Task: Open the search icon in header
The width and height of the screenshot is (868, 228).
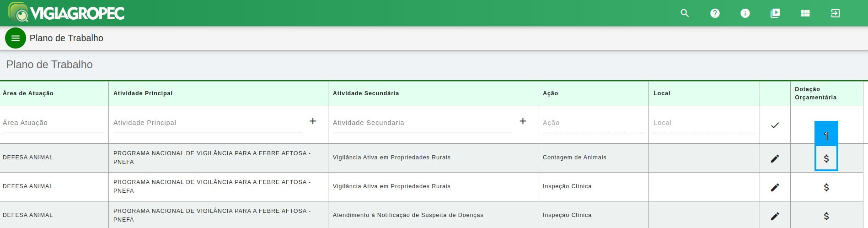Action: point(685,13)
